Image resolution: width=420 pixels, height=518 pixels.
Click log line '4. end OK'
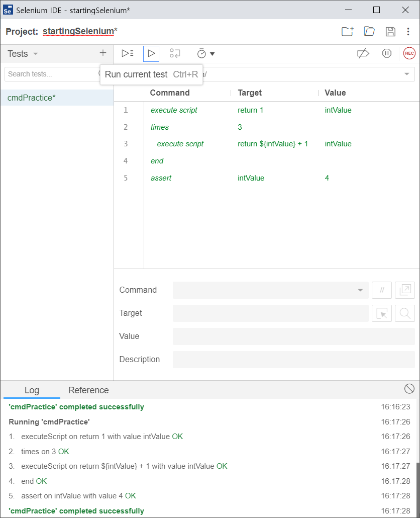28,481
